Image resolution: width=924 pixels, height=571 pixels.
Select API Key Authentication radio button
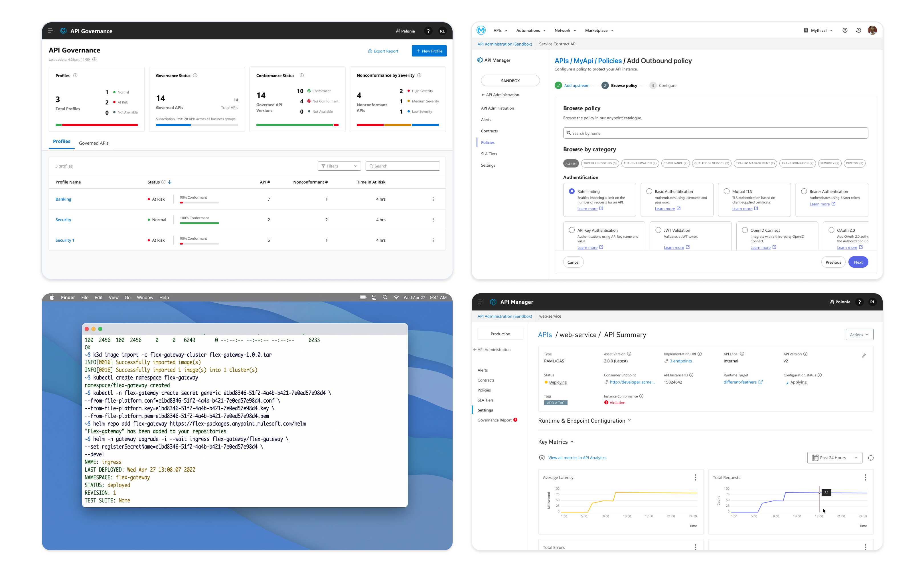click(572, 230)
